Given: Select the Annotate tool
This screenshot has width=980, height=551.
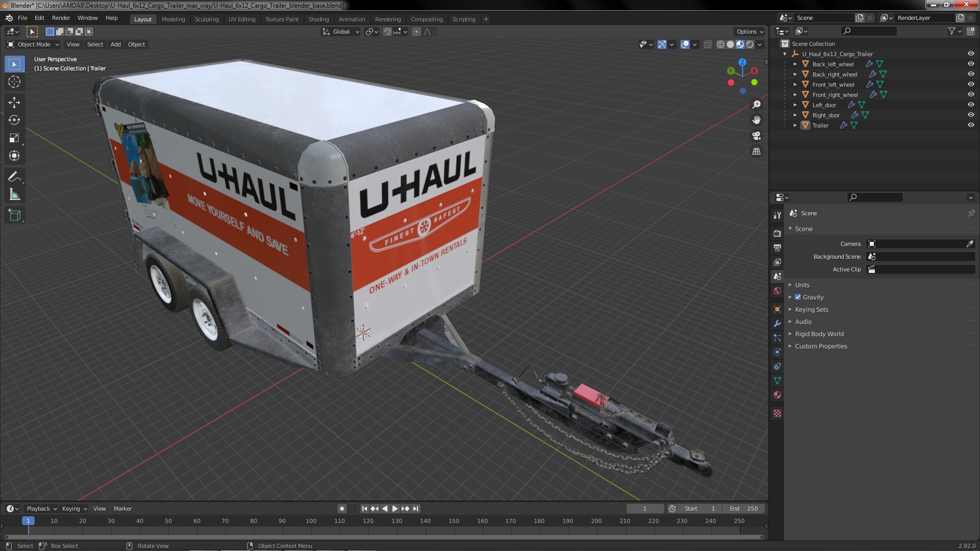Looking at the screenshot, I should click(14, 177).
